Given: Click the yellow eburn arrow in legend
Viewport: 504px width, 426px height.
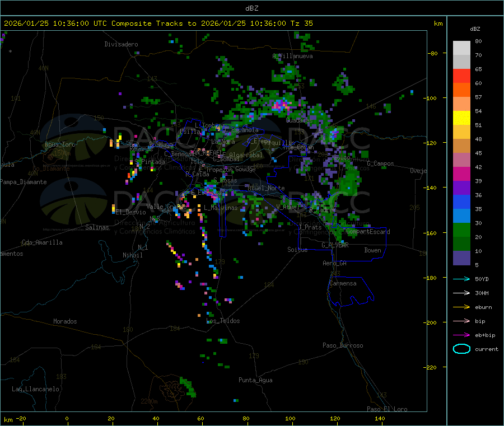Looking at the screenshot, I should coord(461,307).
